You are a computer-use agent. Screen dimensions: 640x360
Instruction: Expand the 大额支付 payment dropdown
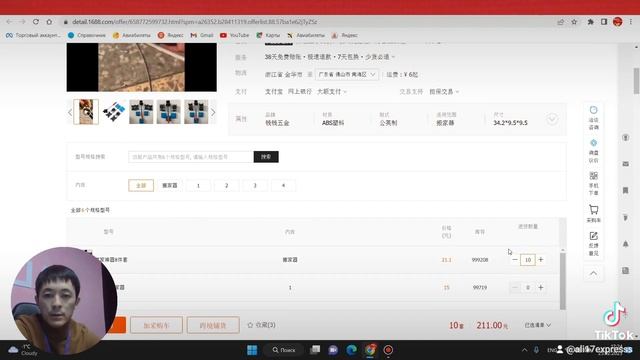[x=332, y=91]
